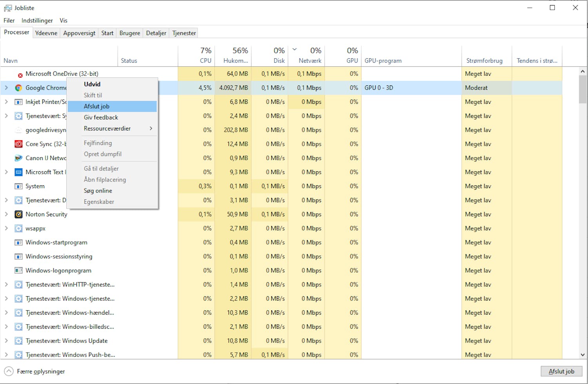Click the error icon beside Microsoft OneDrive

pos(20,74)
